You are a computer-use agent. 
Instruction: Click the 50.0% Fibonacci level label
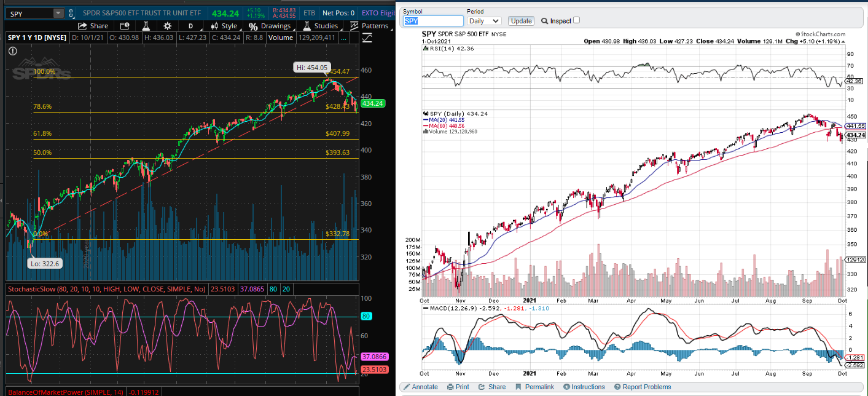(42, 152)
